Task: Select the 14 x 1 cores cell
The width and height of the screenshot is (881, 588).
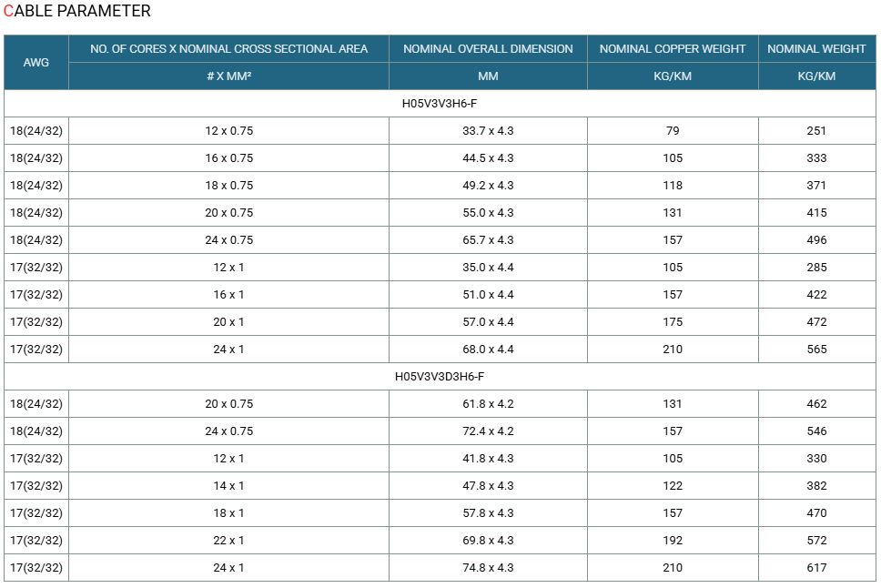Action: click(228, 486)
